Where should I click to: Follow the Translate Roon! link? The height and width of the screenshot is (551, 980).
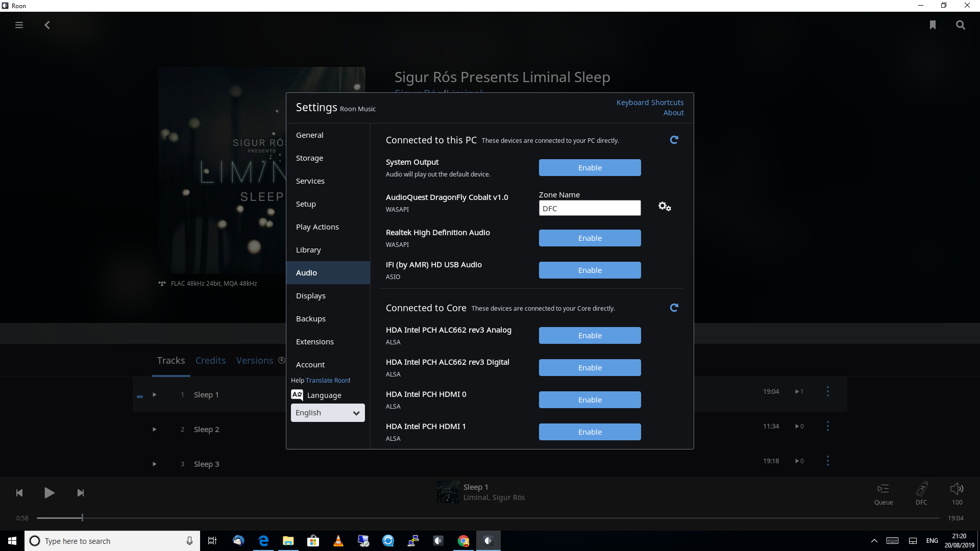[x=328, y=381]
